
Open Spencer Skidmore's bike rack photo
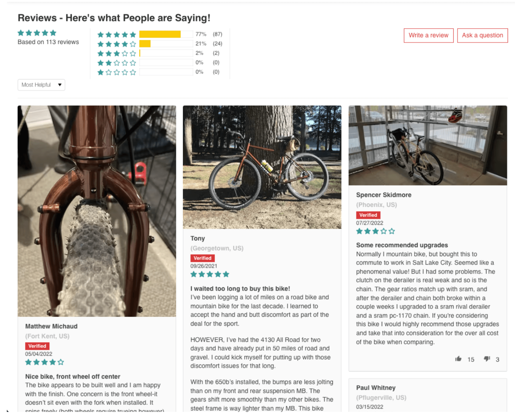[x=427, y=145]
